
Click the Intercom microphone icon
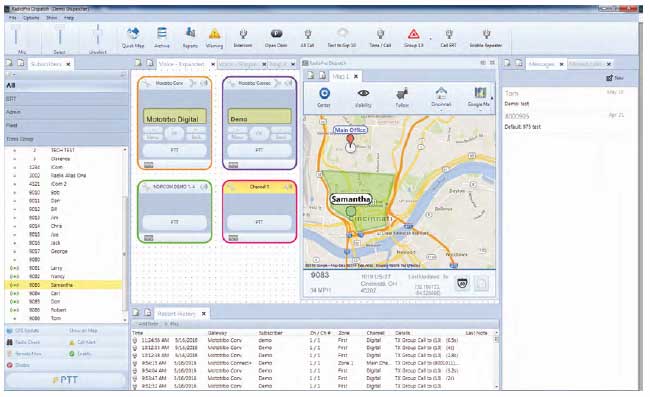point(243,34)
